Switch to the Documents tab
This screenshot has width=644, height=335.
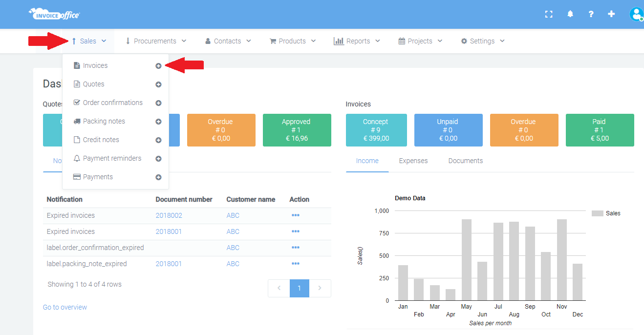pyautogui.click(x=466, y=161)
